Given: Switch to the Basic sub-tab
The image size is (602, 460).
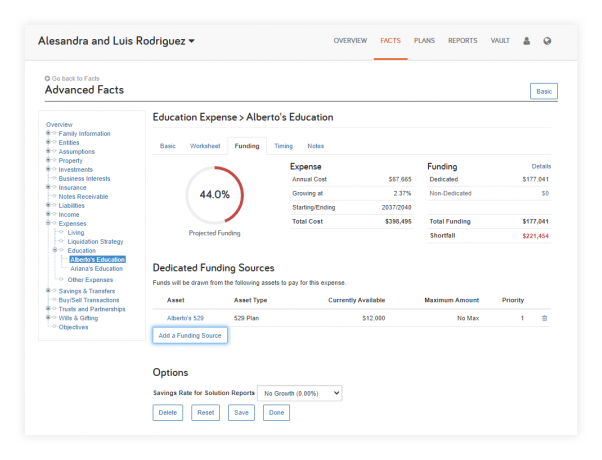Looking at the screenshot, I should tap(168, 146).
